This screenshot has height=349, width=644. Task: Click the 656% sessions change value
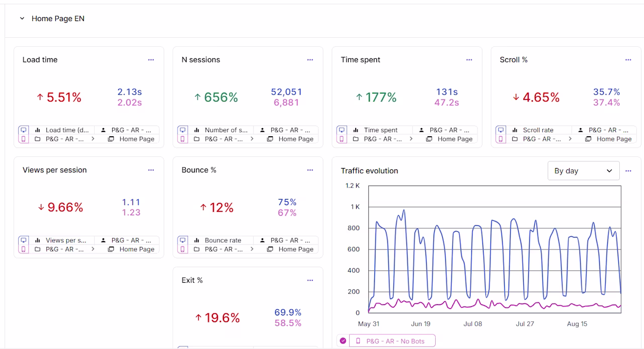(221, 97)
